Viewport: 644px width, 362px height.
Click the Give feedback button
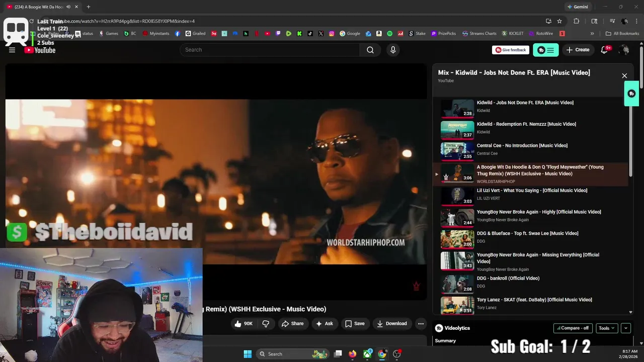pos(510,50)
